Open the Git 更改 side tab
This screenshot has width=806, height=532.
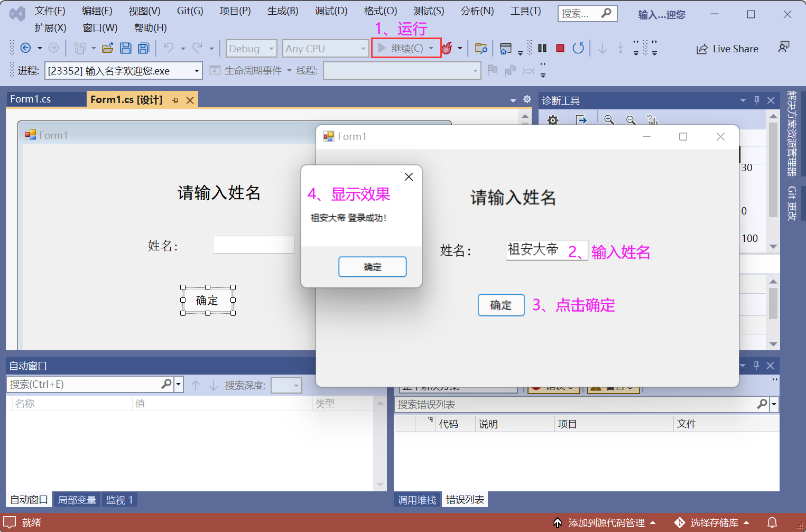pyautogui.click(x=792, y=203)
